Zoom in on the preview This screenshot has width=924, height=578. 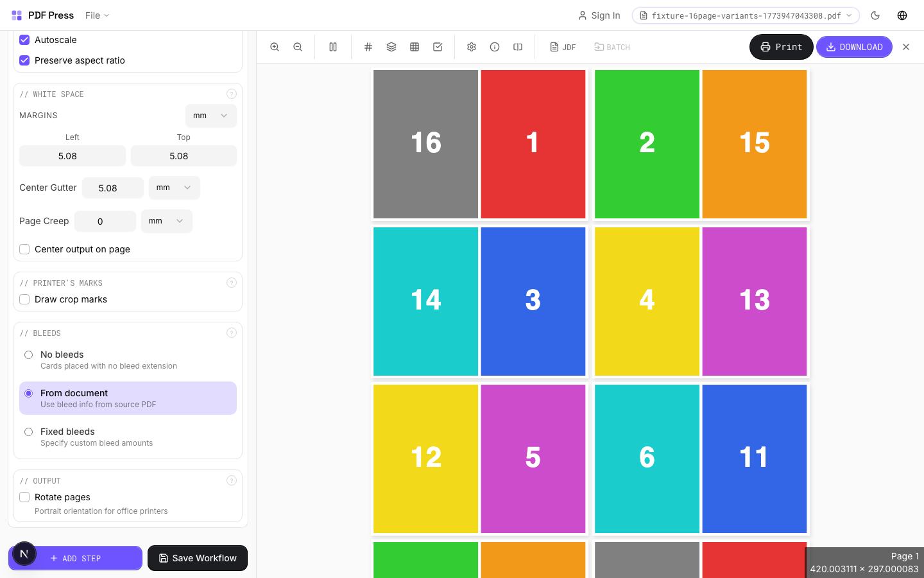[x=275, y=46]
